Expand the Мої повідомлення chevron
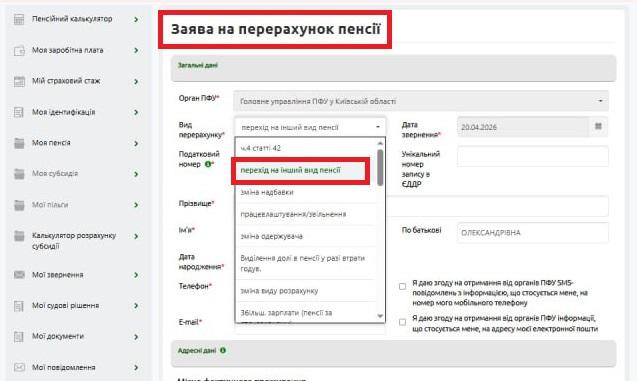The width and height of the screenshot is (637, 381). click(x=136, y=368)
